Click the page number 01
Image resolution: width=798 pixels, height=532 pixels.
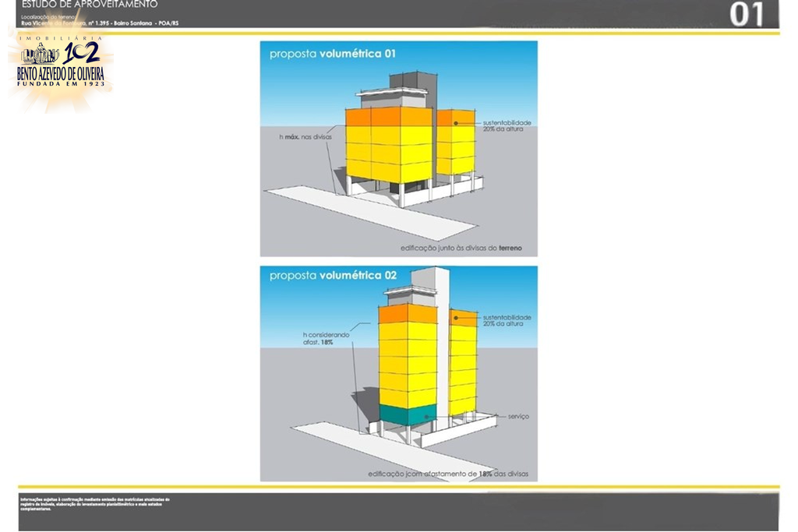coord(746,15)
